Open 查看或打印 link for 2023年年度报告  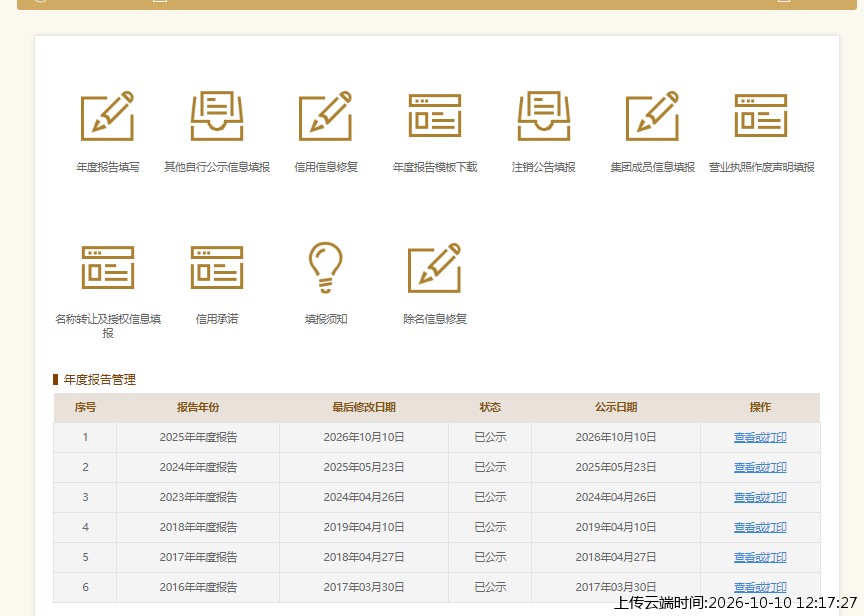(760, 497)
